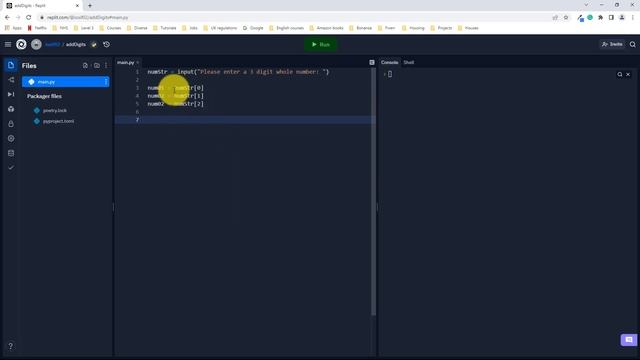The width and height of the screenshot is (640, 360).
Task: Run the program with Run button
Action: tap(321, 44)
